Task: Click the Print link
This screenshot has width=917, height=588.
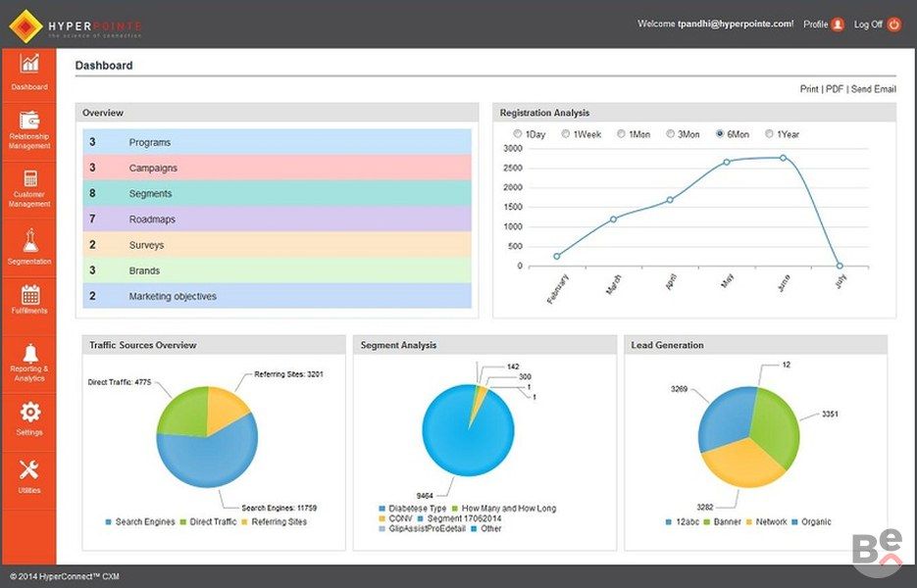Action: (x=809, y=89)
